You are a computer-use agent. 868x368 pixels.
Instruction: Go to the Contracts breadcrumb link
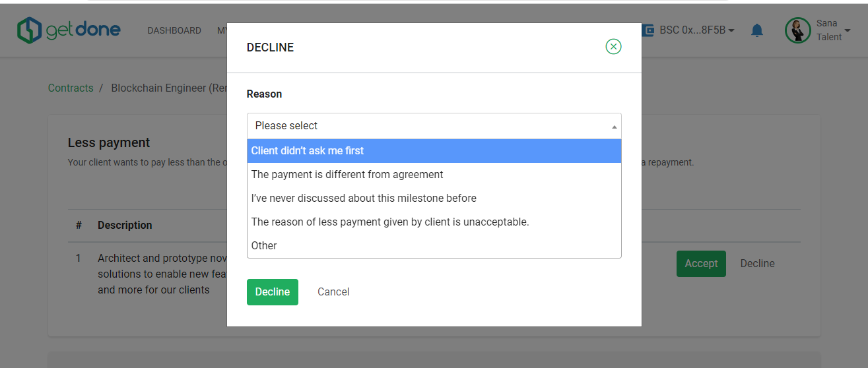pyautogui.click(x=71, y=88)
